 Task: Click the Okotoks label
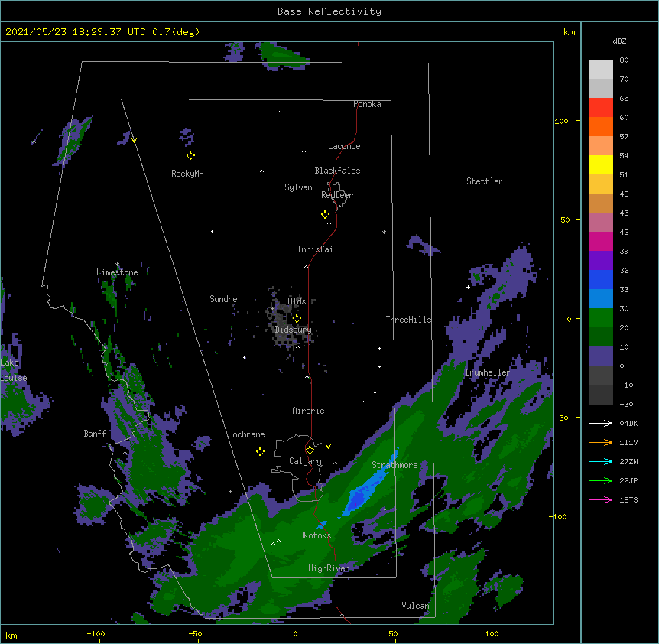pyautogui.click(x=315, y=535)
